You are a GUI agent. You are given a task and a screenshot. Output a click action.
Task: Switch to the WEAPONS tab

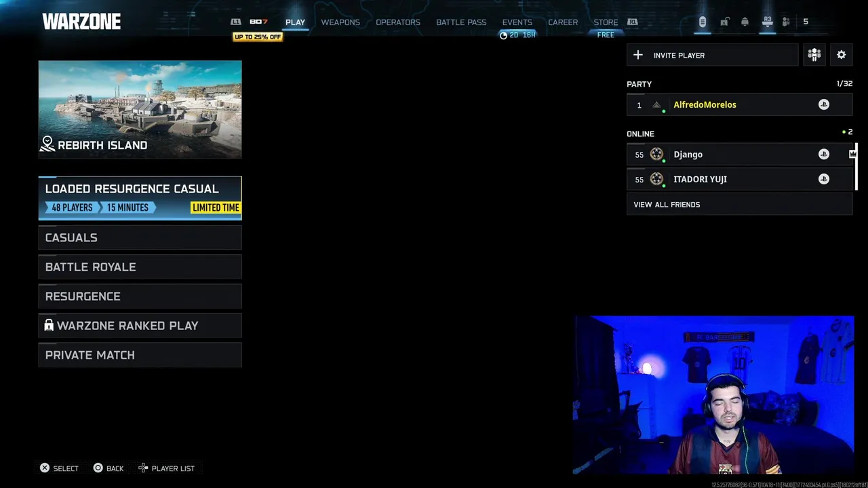click(340, 22)
